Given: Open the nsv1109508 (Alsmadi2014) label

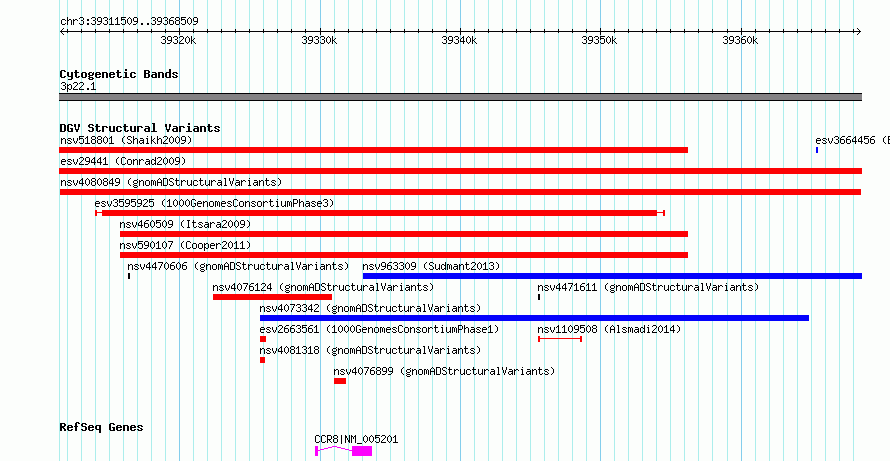Looking at the screenshot, I should point(608,329).
